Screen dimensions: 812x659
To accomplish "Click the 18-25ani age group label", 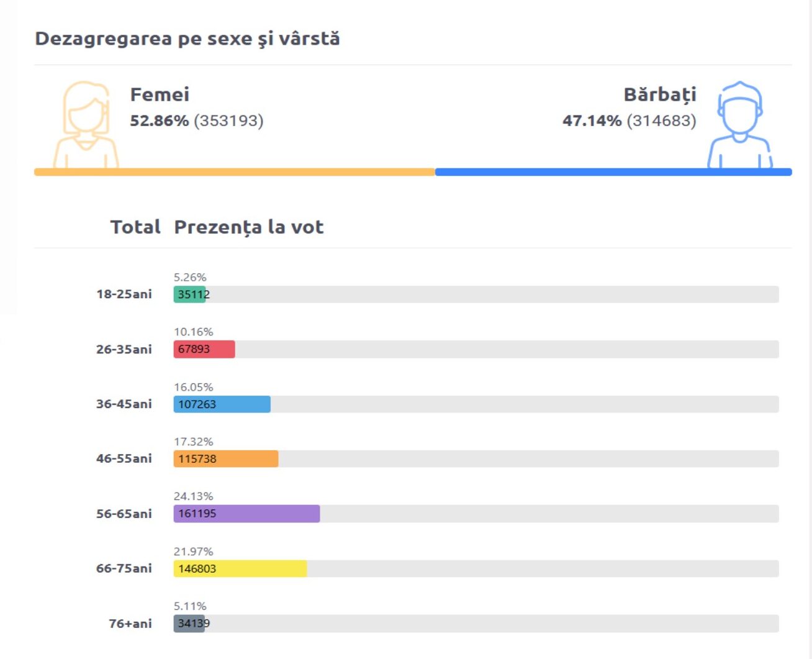I will [124, 294].
